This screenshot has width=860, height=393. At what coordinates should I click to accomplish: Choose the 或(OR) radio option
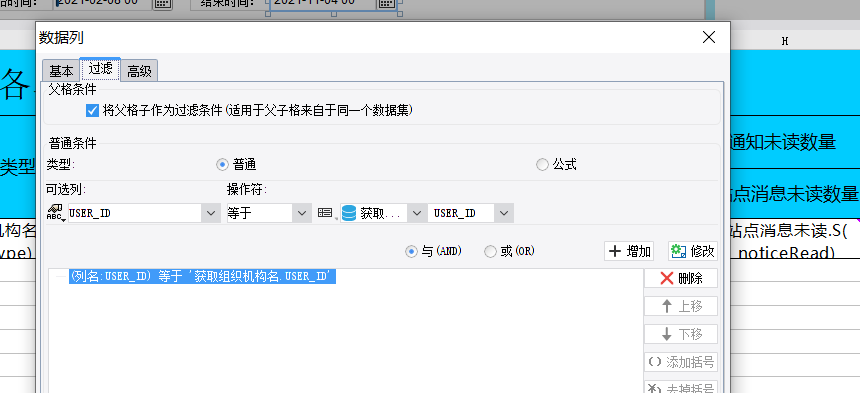[x=490, y=252]
